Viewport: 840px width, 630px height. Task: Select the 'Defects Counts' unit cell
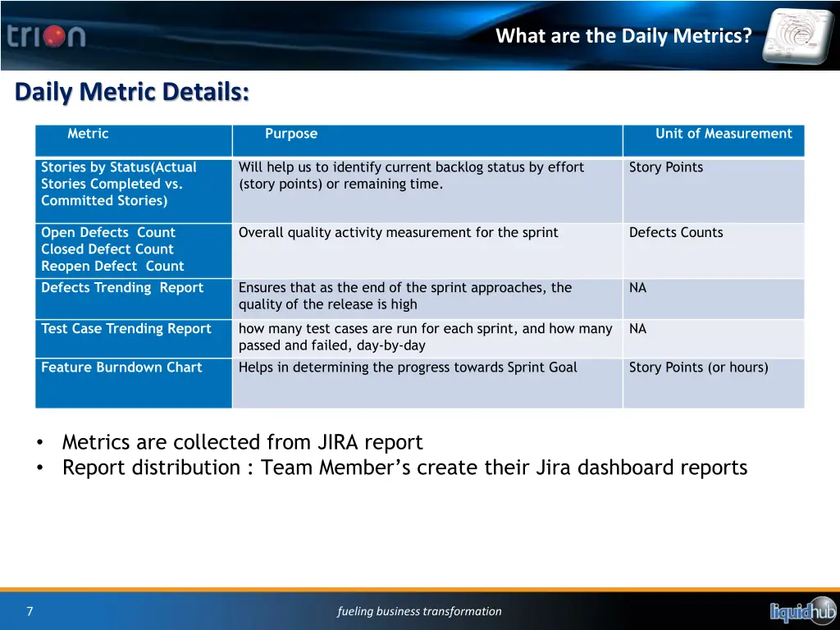pos(676,233)
